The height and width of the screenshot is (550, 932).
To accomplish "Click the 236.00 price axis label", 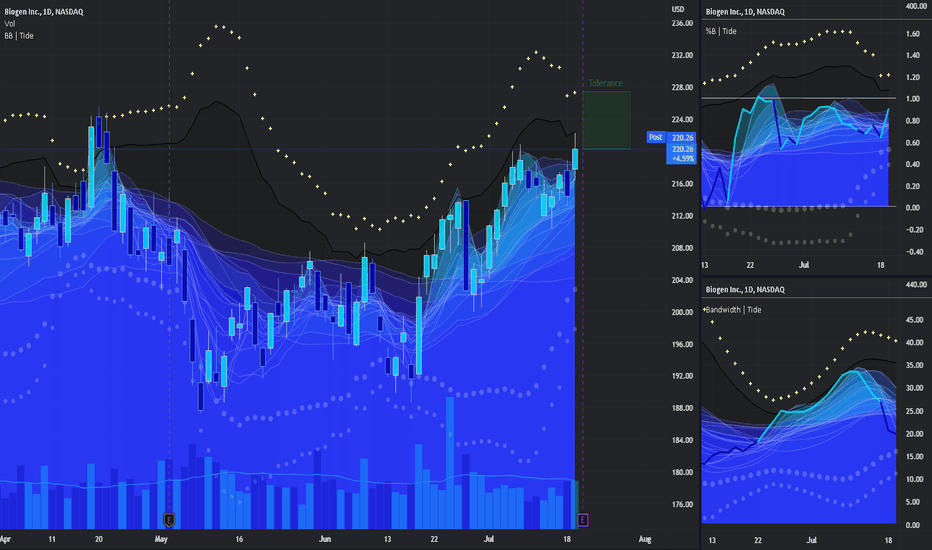I will 682,24.
